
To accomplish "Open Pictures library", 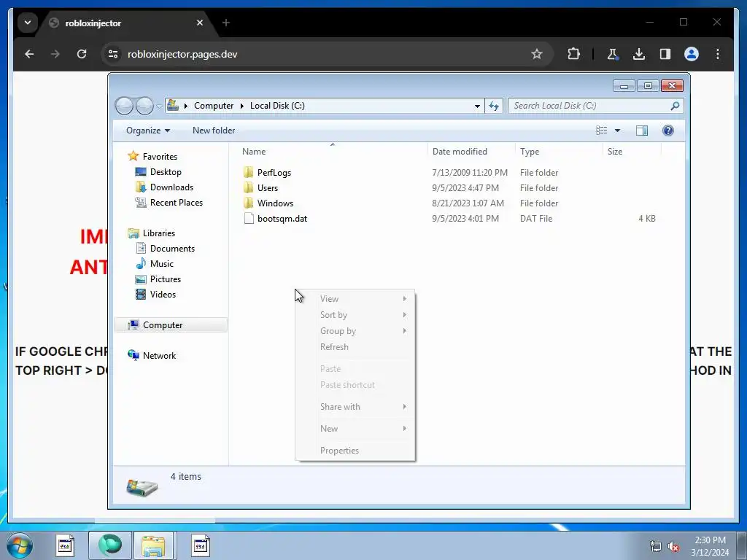I will [166, 279].
